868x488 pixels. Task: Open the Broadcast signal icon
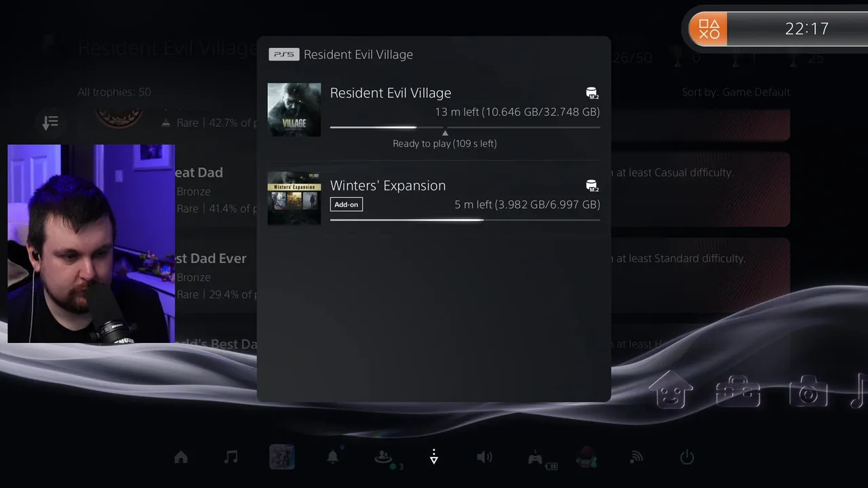pyautogui.click(x=636, y=457)
